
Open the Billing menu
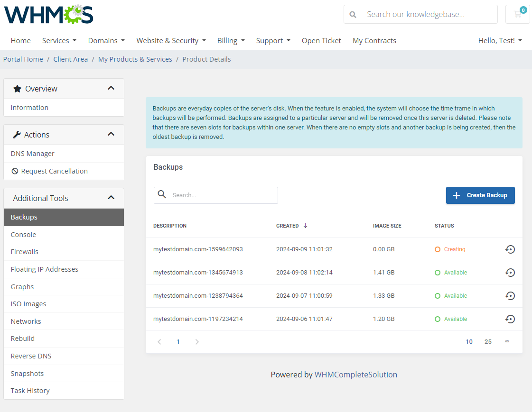tap(231, 41)
